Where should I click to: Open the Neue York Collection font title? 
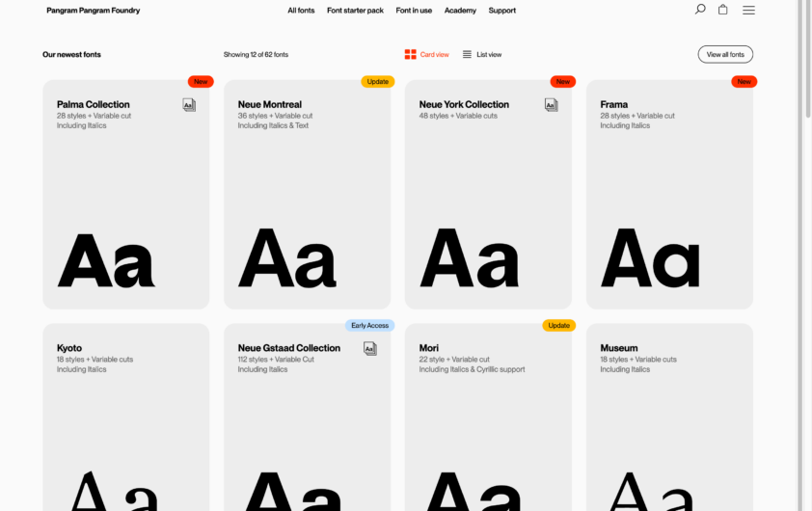(x=464, y=104)
